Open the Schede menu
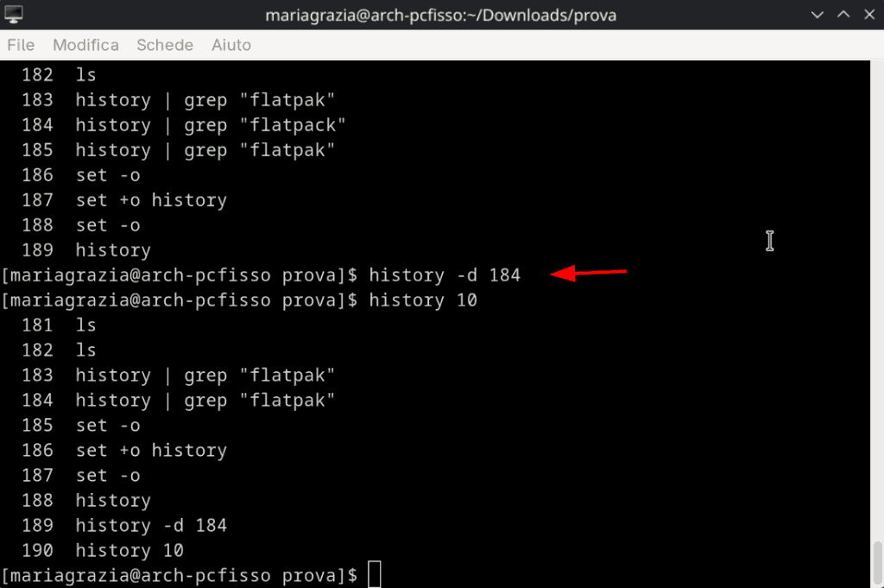This screenshot has height=588, width=884. pyautogui.click(x=165, y=45)
